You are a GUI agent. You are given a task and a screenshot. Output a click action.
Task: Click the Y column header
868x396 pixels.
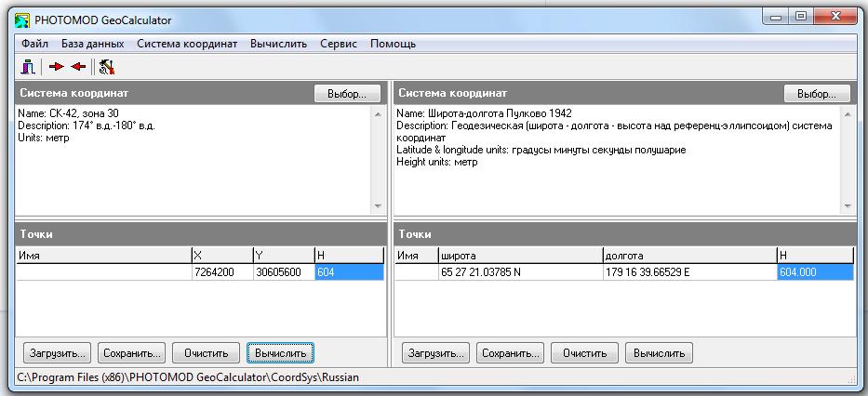tap(284, 256)
